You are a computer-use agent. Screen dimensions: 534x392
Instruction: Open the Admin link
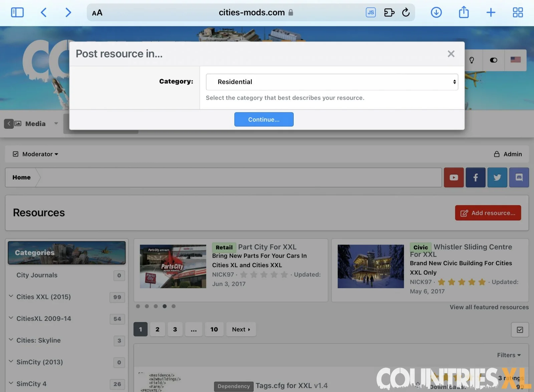(x=508, y=154)
